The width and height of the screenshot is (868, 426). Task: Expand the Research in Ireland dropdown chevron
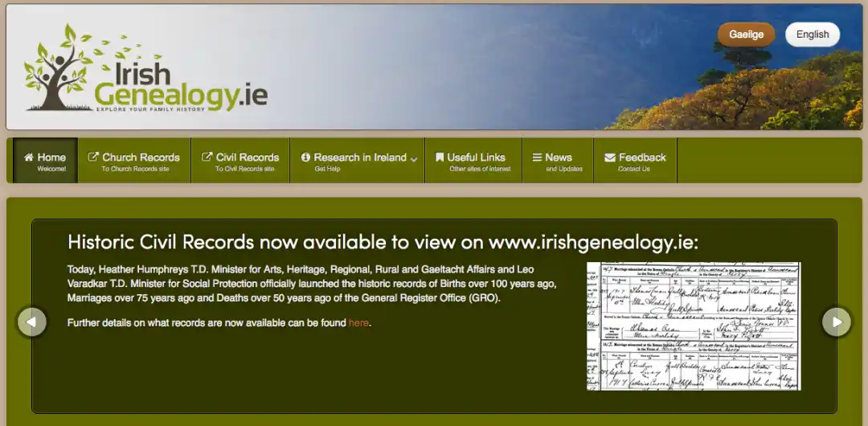point(414,159)
